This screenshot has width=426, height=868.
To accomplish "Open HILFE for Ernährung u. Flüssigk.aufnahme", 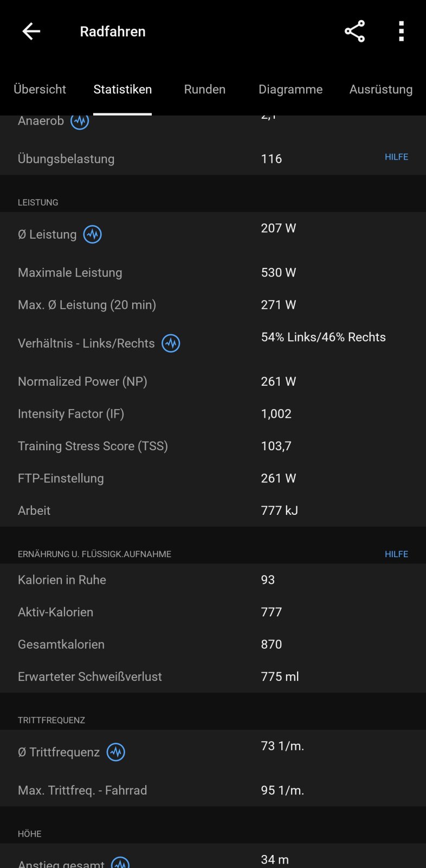I will 396,554.
